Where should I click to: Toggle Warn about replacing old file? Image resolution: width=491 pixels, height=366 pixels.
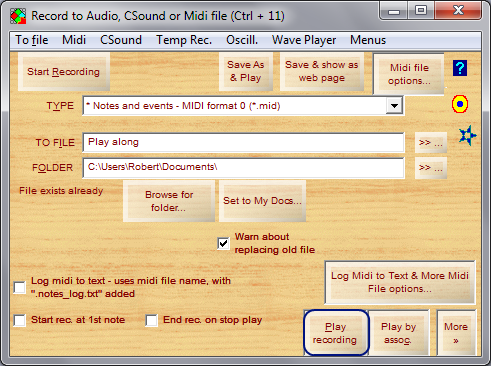click(x=223, y=243)
